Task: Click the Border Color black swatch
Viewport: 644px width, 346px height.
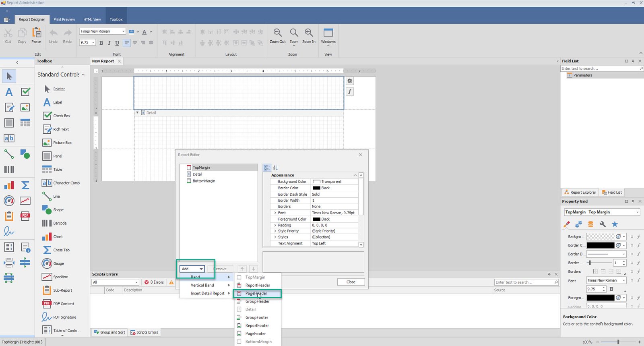Action: point(316,188)
